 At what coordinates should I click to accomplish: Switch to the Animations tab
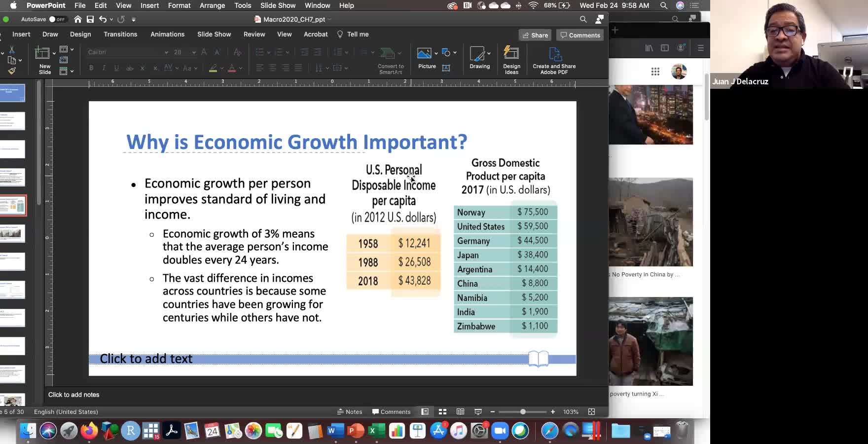pos(167,34)
